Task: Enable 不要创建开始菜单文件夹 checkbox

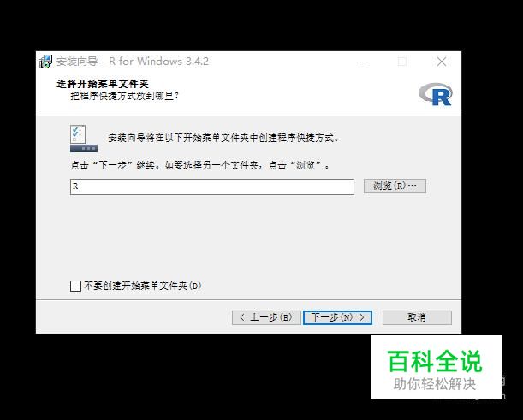Action: (75, 286)
